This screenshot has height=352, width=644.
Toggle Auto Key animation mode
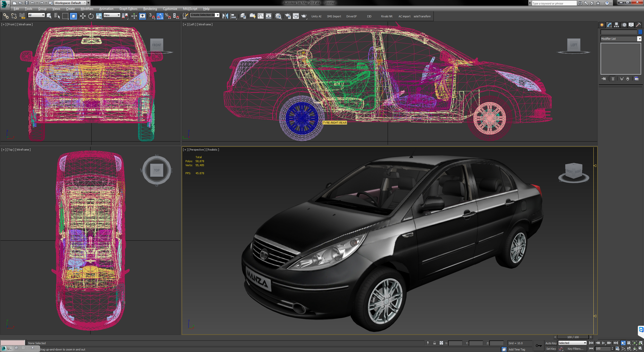tap(551, 343)
